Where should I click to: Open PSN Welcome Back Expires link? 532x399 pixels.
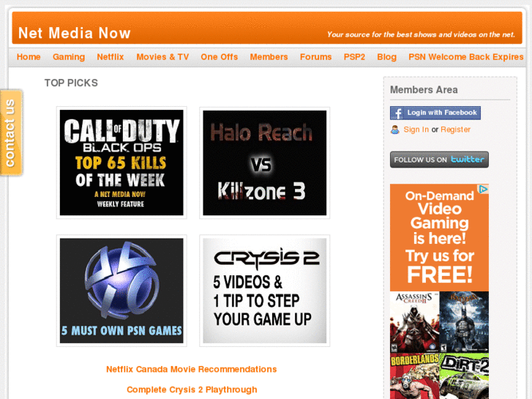click(x=466, y=57)
